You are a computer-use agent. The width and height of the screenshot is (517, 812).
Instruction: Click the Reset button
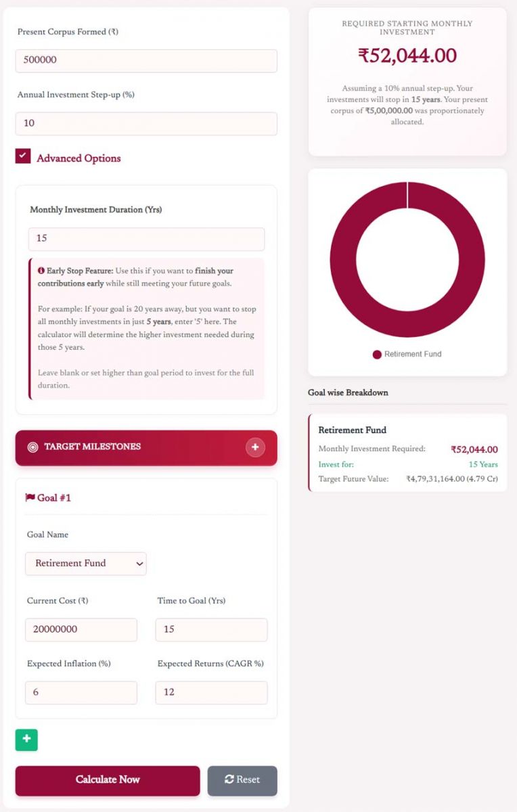[242, 780]
